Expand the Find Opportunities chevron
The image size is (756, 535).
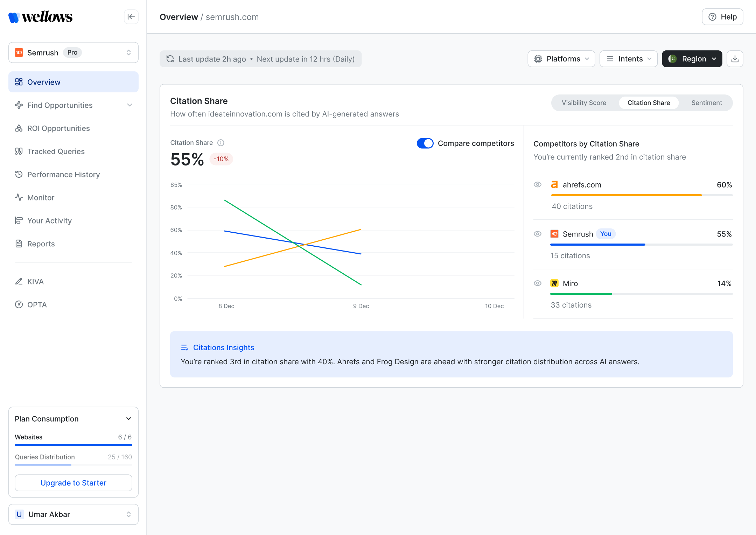pyautogui.click(x=130, y=105)
